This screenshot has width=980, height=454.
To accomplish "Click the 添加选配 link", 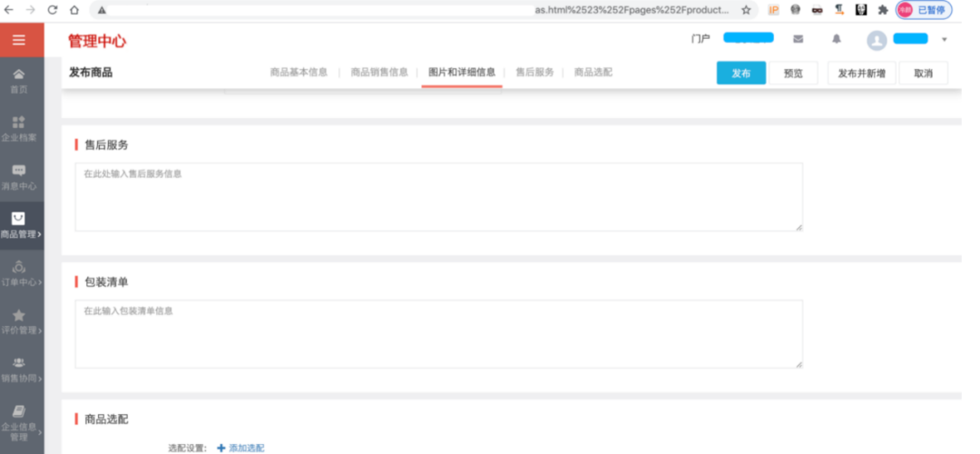I will click(246, 448).
